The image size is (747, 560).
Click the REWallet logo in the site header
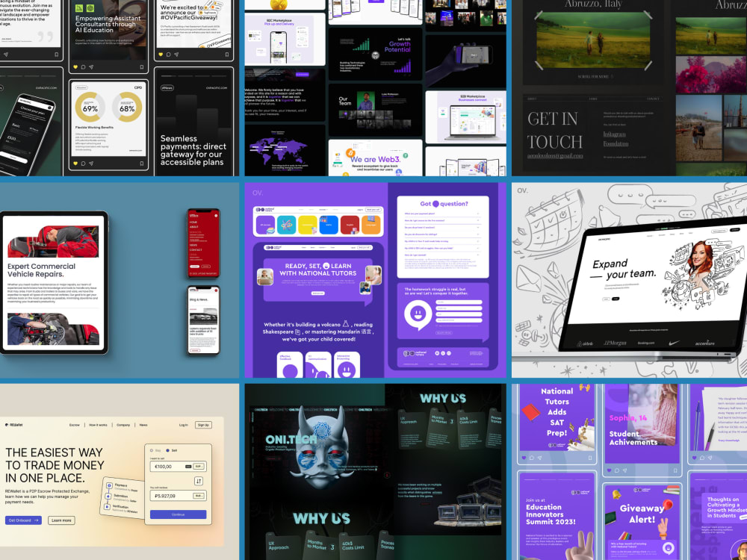14,425
